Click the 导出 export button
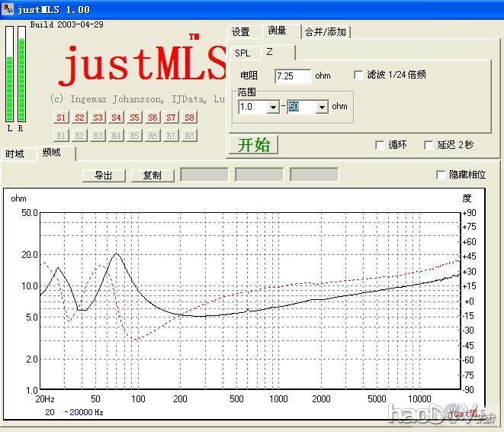 [x=103, y=175]
